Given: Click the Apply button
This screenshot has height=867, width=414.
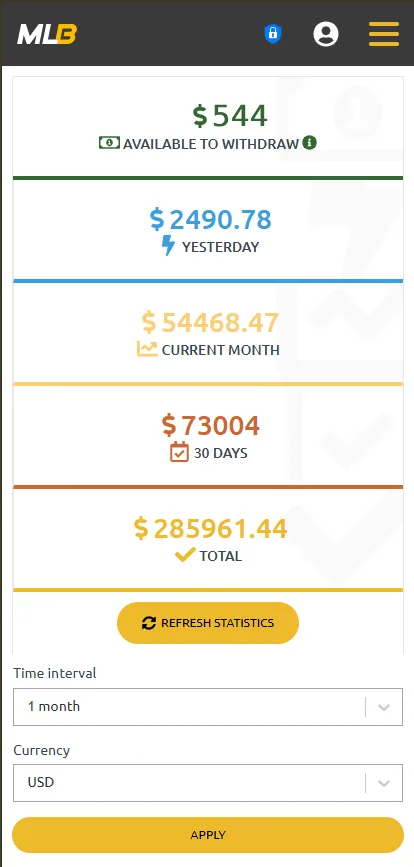Looking at the screenshot, I should [208, 835].
